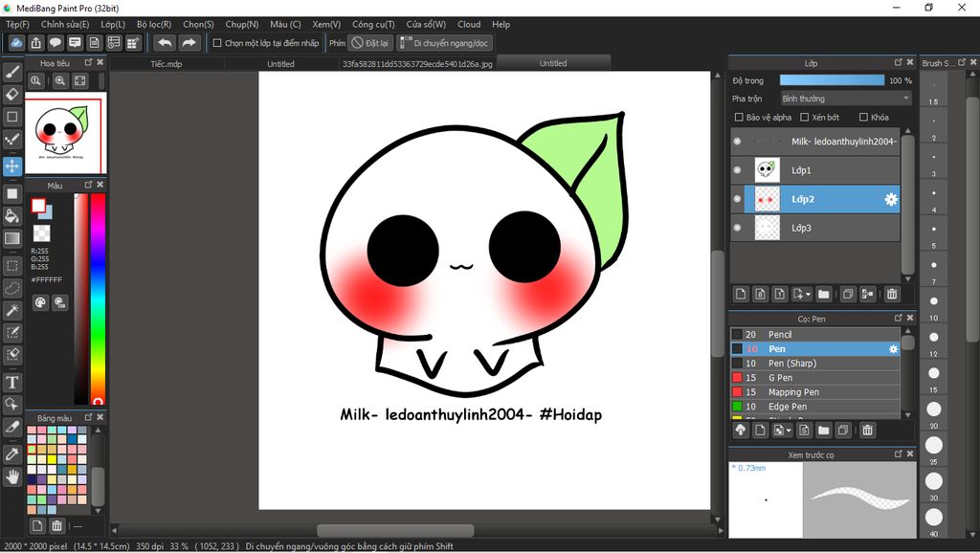Select the Pencil brush
Viewport: 980px width, 553px height.
(x=815, y=335)
